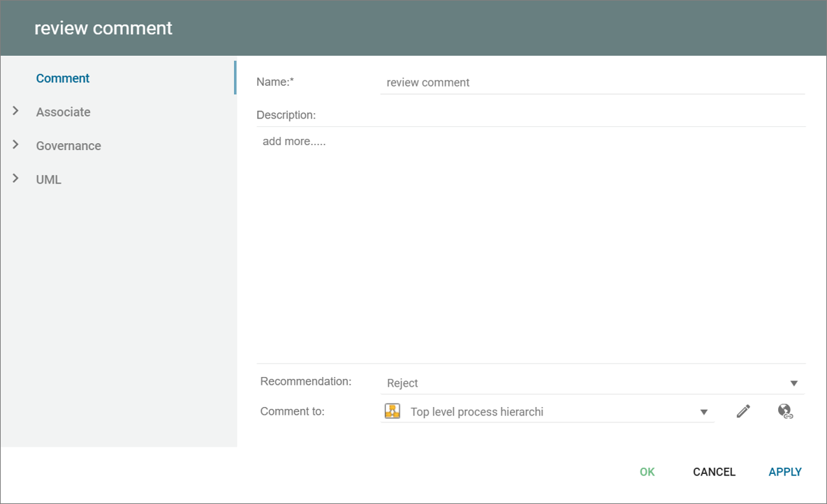827x504 pixels.
Task: Expand the UML section chevron
Action: (16, 179)
